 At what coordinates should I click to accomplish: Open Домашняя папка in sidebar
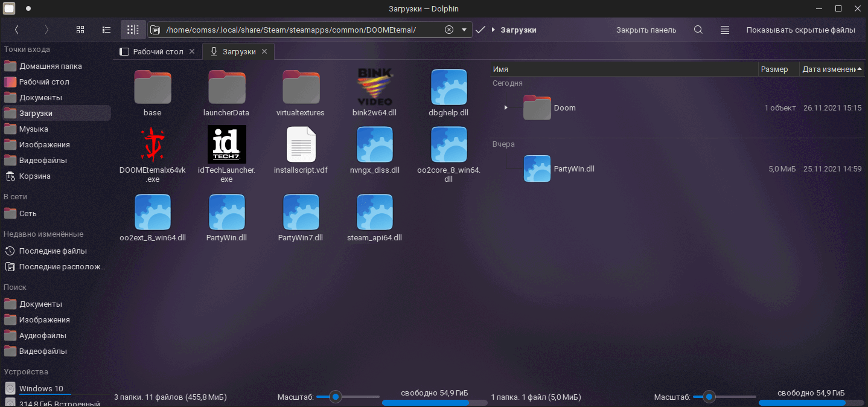click(x=56, y=66)
